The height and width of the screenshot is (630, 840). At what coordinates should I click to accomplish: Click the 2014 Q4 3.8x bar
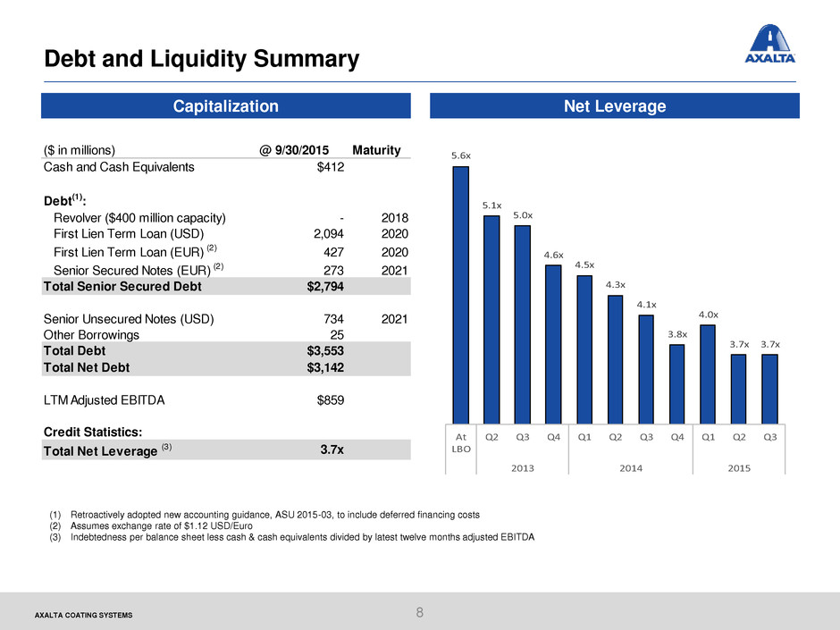[x=677, y=384]
